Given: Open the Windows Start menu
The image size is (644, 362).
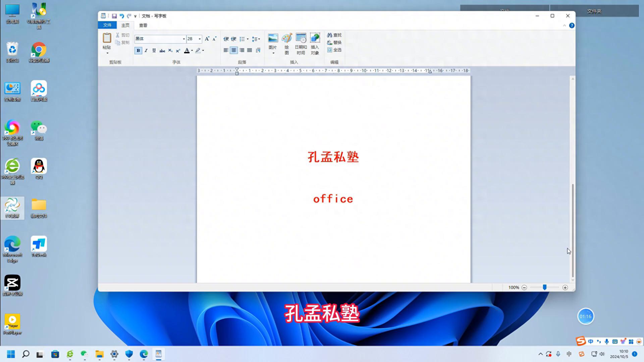Looking at the screenshot, I should pyautogui.click(x=11, y=354).
